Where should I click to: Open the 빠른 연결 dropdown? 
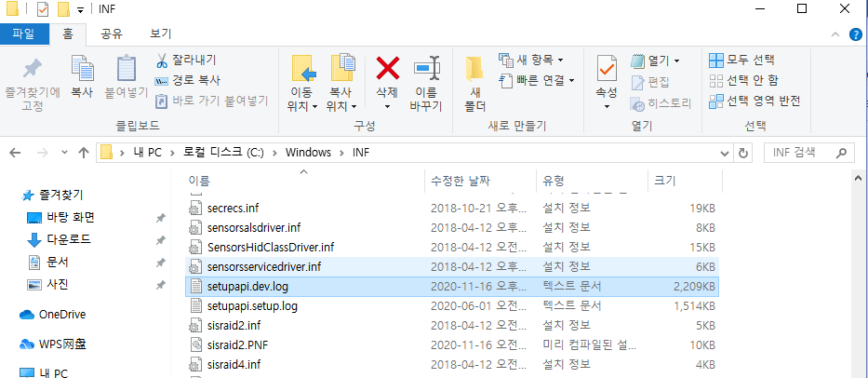coord(537,80)
